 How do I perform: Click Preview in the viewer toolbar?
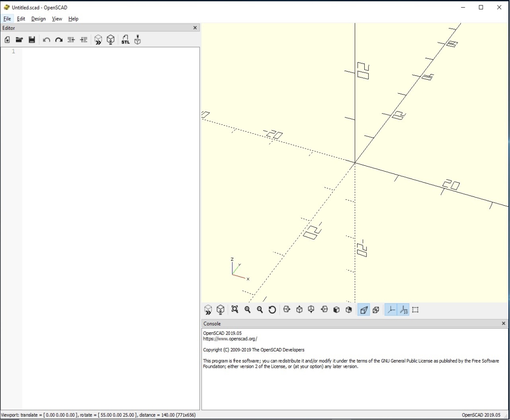click(208, 310)
